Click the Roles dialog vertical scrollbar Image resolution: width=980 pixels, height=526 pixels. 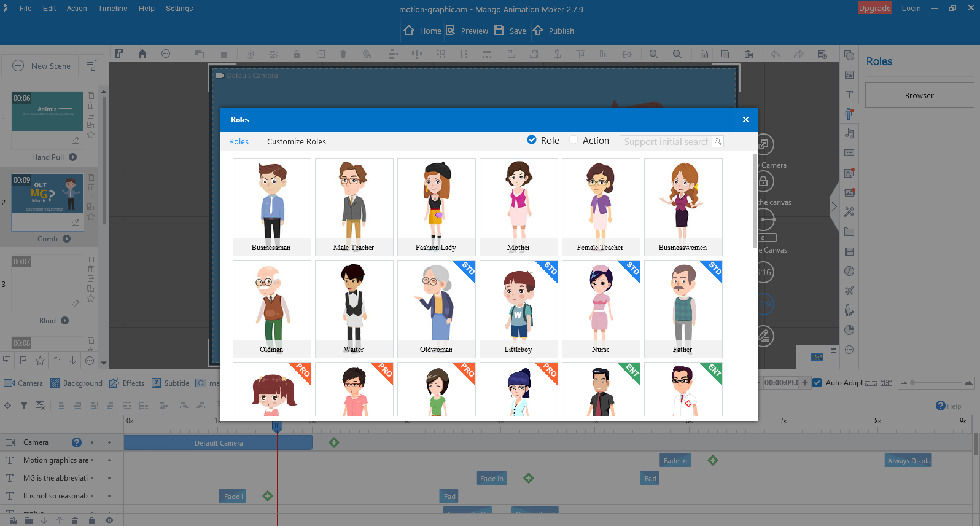tap(755, 201)
